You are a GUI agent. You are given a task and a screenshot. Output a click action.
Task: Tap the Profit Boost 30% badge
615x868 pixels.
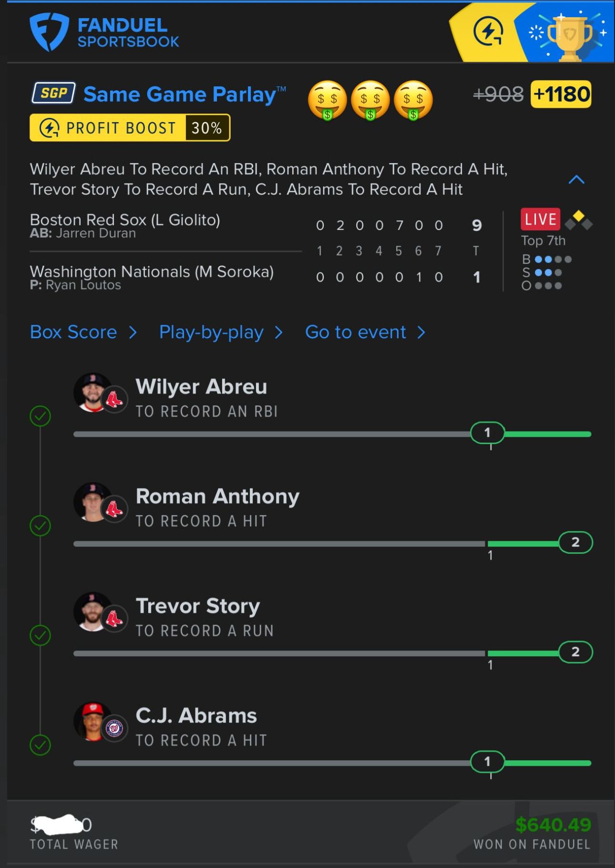pyautogui.click(x=130, y=128)
